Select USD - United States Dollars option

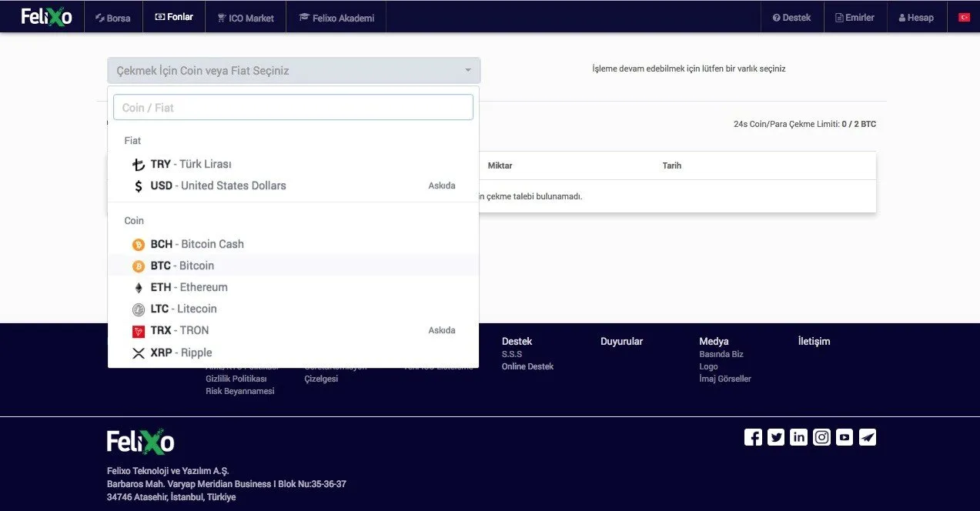(x=293, y=185)
